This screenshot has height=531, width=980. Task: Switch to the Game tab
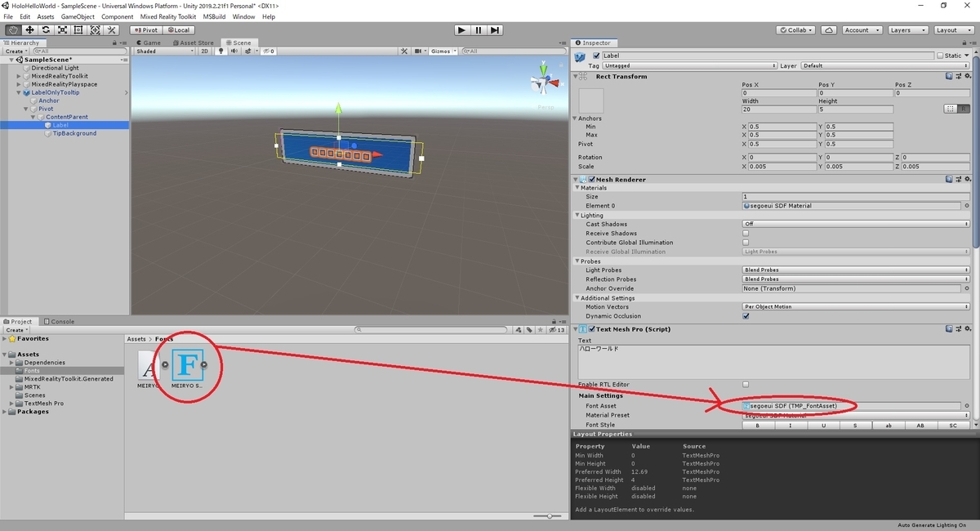point(149,42)
